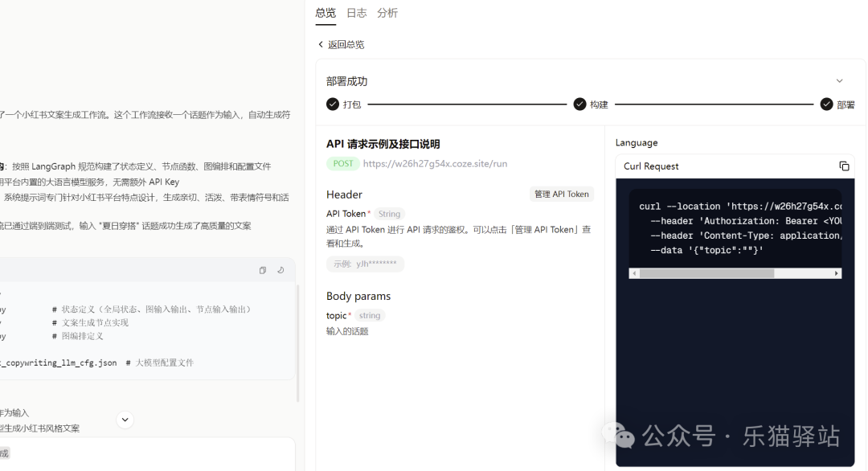Click the ylh******* example token chip
868x471 pixels.
tap(365, 264)
